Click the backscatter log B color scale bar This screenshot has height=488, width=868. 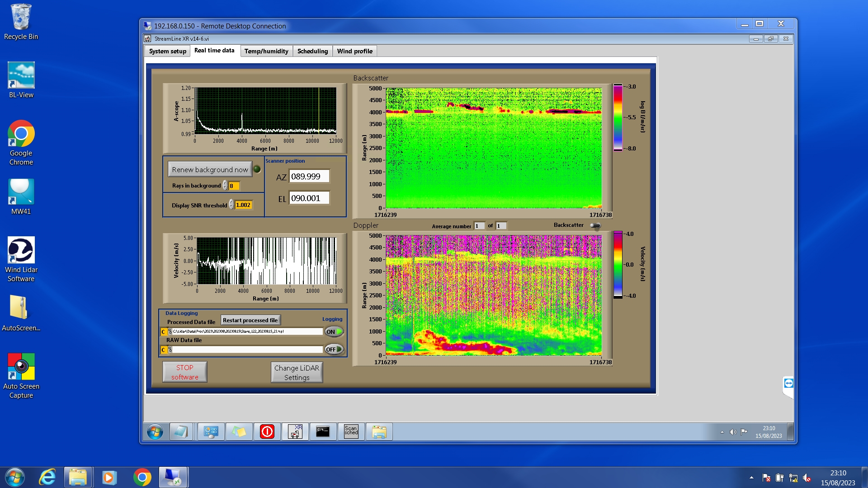(618, 117)
